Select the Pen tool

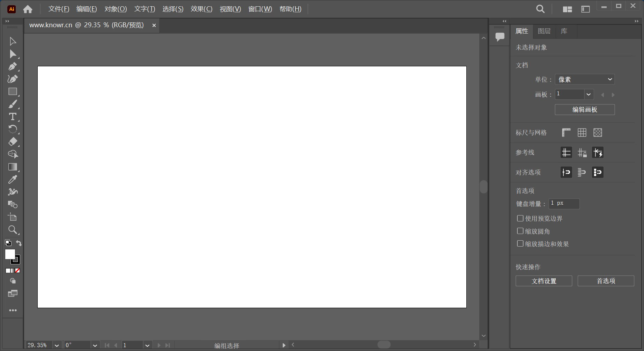click(13, 66)
